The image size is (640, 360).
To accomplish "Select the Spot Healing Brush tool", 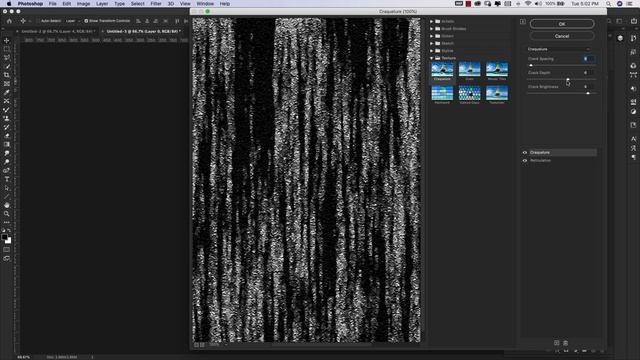I will (7, 101).
